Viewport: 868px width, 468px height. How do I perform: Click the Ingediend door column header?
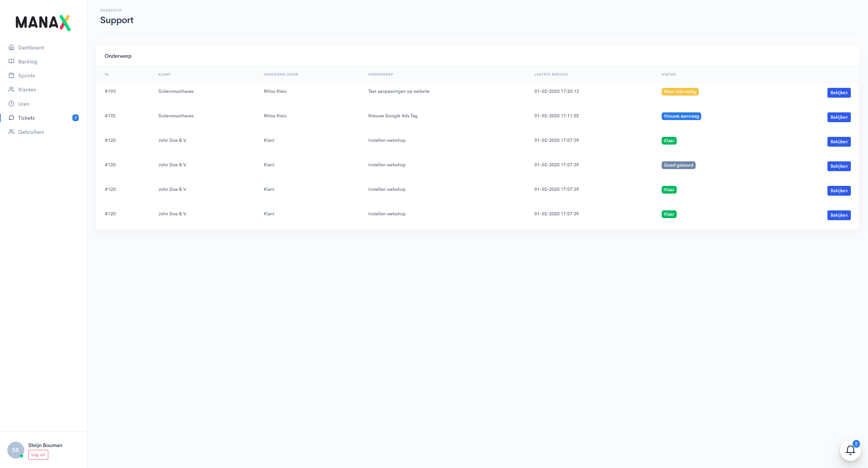pyautogui.click(x=281, y=74)
